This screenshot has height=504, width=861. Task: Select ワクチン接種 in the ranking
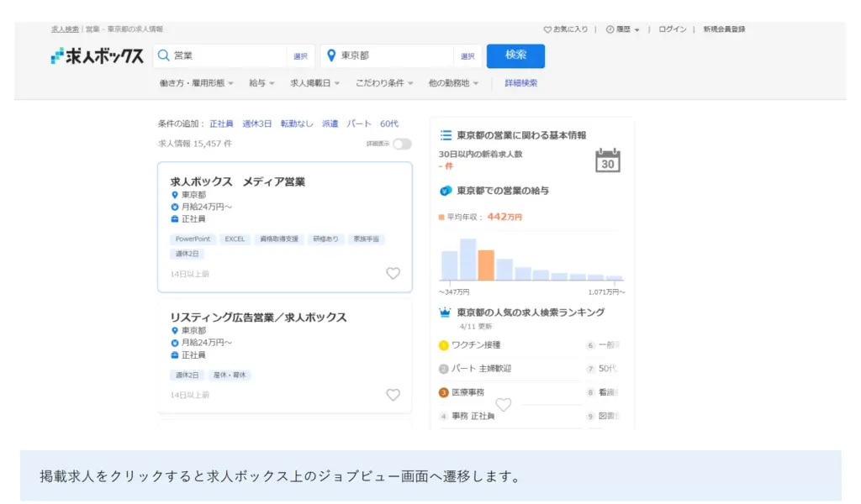476,345
